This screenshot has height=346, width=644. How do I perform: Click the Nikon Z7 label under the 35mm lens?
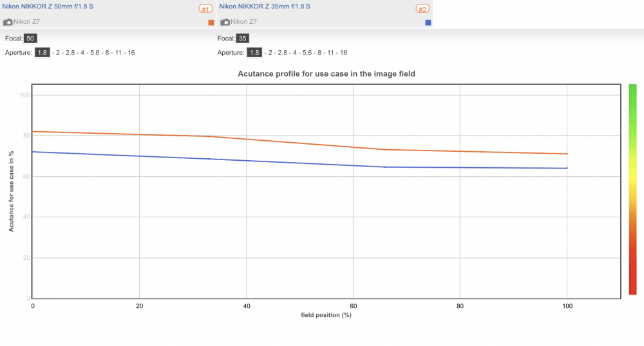243,22
